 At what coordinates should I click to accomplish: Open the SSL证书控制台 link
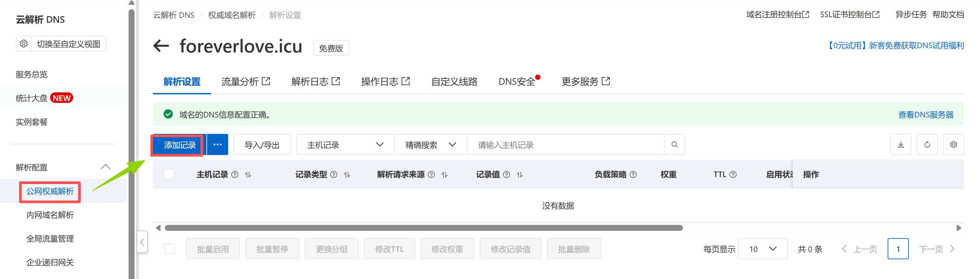(x=850, y=15)
